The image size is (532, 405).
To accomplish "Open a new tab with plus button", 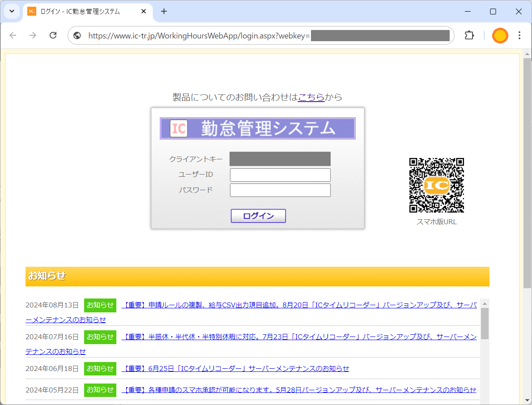I will click(164, 11).
